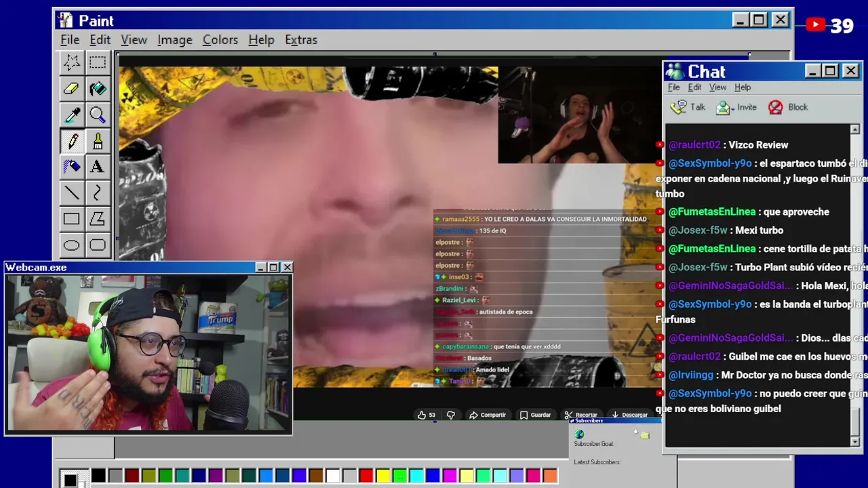Click the Paint app title icon
This screenshot has height=488, width=868.
coord(65,20)
